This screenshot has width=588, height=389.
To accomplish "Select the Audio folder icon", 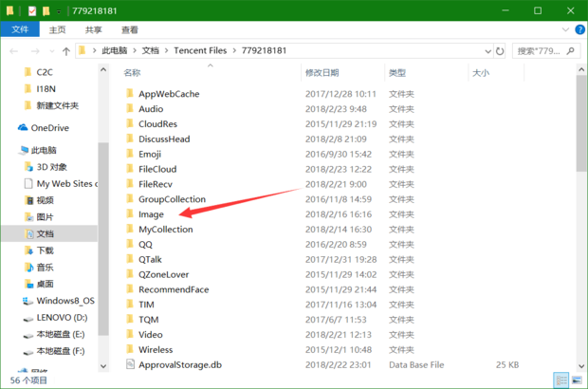I will [x=130, y=108].
